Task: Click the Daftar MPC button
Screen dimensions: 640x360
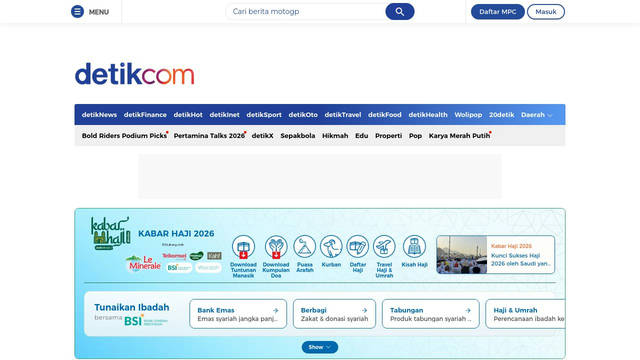Action: tap(498, 11)
